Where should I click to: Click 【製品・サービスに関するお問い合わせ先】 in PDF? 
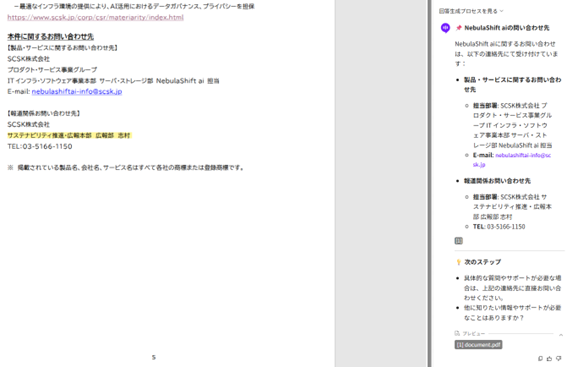pos(63,48)
